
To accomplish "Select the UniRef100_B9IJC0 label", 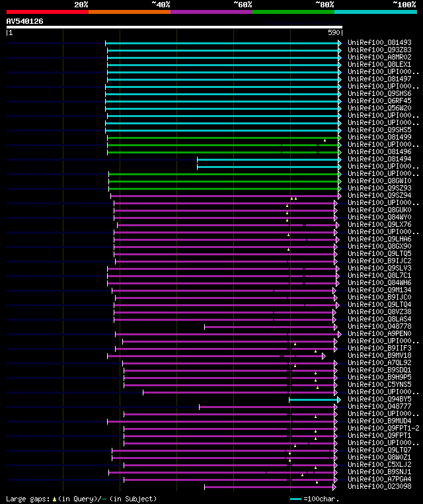I will click(379, 297).
